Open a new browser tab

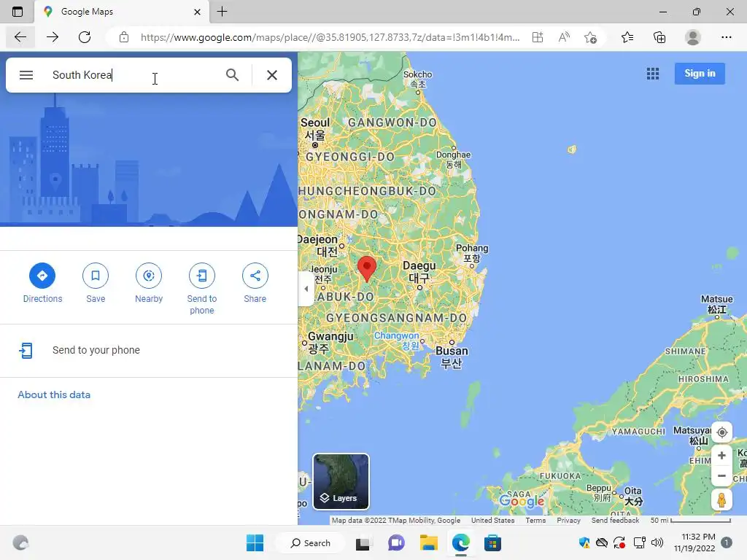point(222,12)
